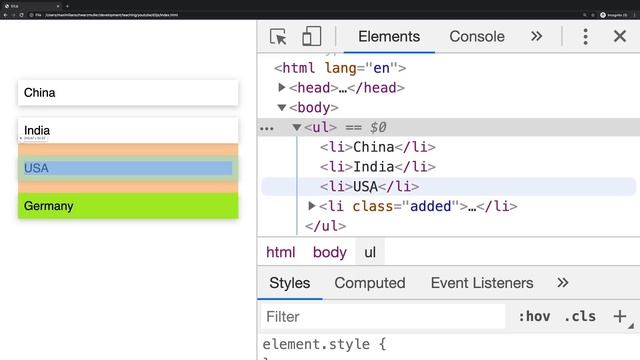This screenshot has height=360, width=640.
Task: Click the China list item on page
Action: (128, 93)
